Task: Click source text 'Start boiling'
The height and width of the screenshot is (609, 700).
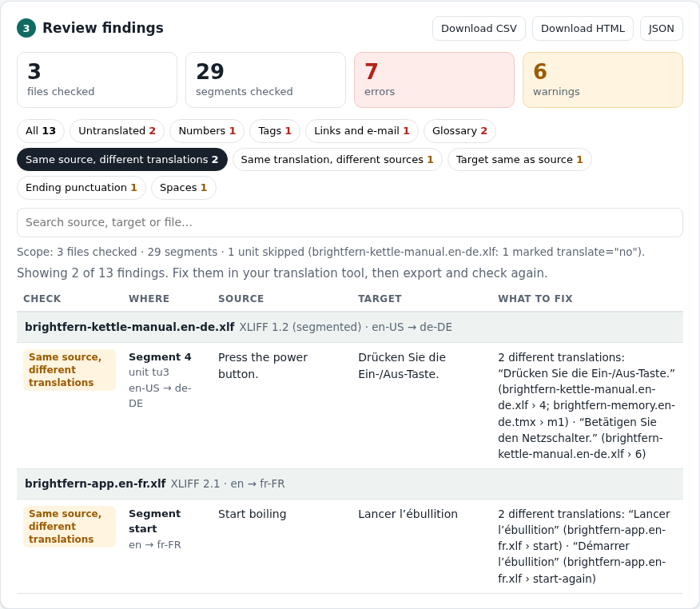Action: tap(253, 514)
